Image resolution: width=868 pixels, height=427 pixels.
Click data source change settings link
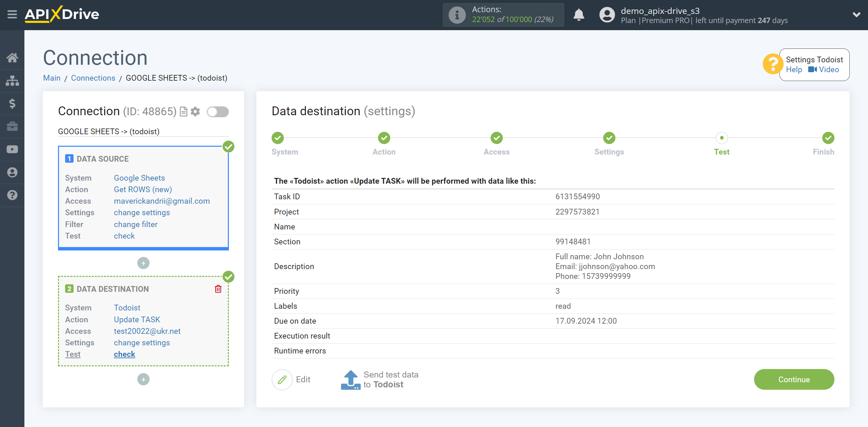click(x=142, y=212)
